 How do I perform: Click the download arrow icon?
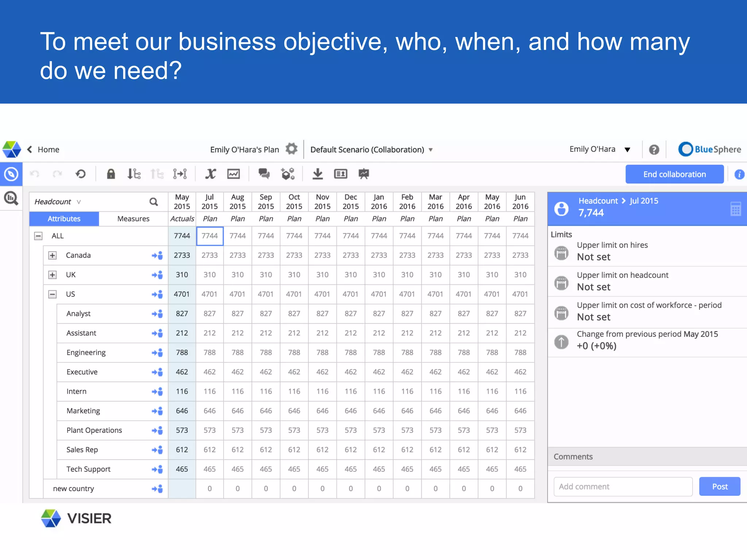pos(318,174)
